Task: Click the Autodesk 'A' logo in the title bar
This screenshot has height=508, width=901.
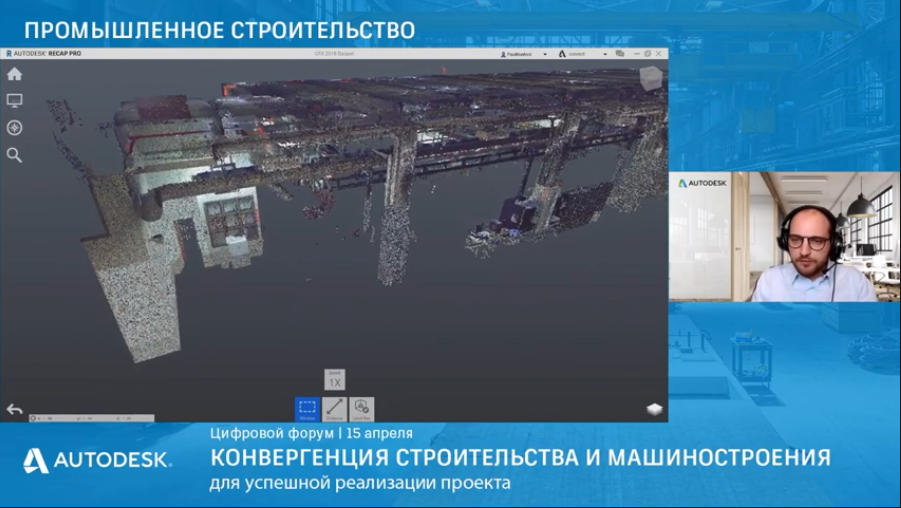Action: (562, 53)
